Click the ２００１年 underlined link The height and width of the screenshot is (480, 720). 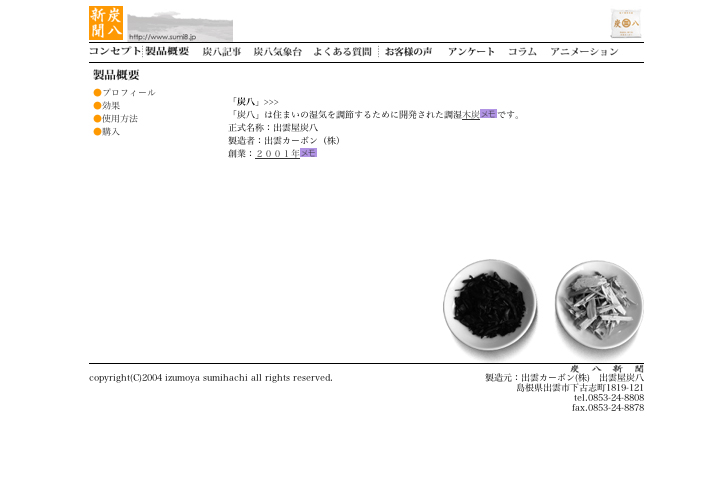[277, 154]
